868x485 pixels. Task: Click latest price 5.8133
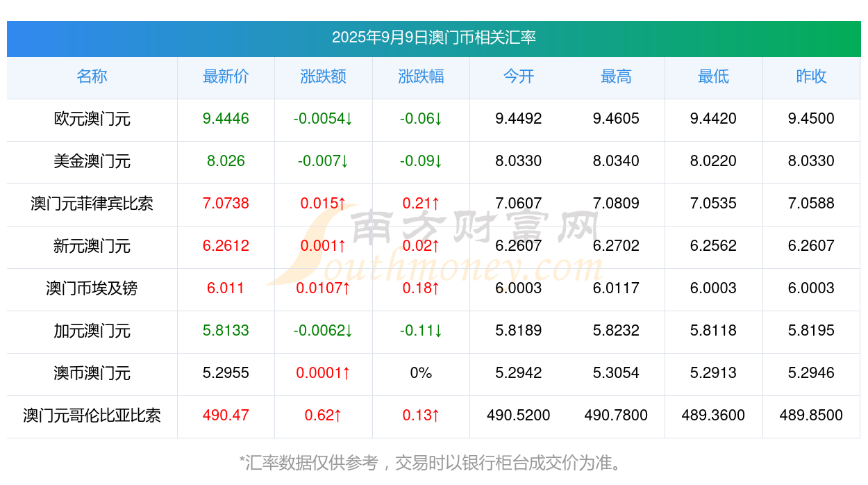226,331
